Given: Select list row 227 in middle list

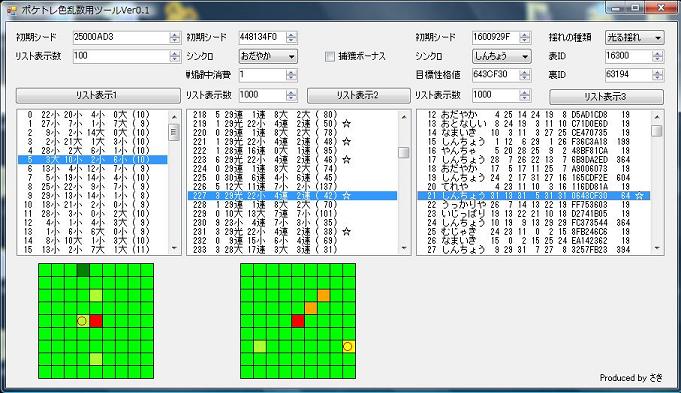Looking at the screenshot, I should [292, 195].
